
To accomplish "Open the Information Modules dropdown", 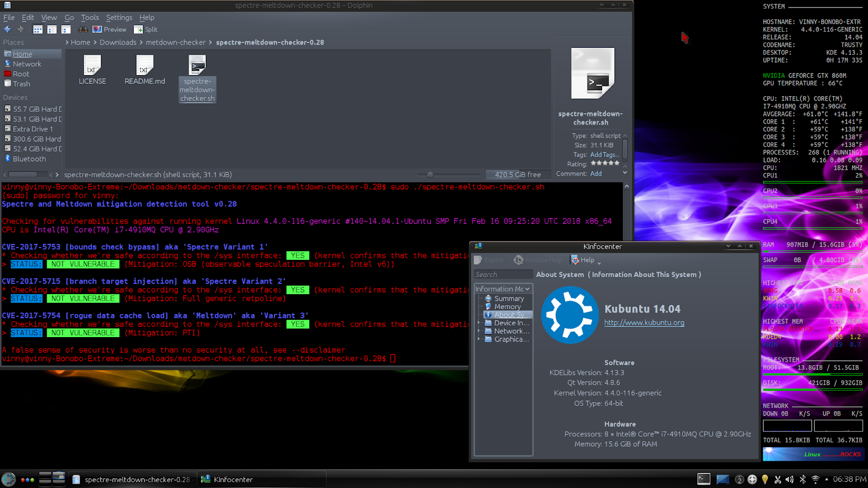I will [x=503, y=289].
